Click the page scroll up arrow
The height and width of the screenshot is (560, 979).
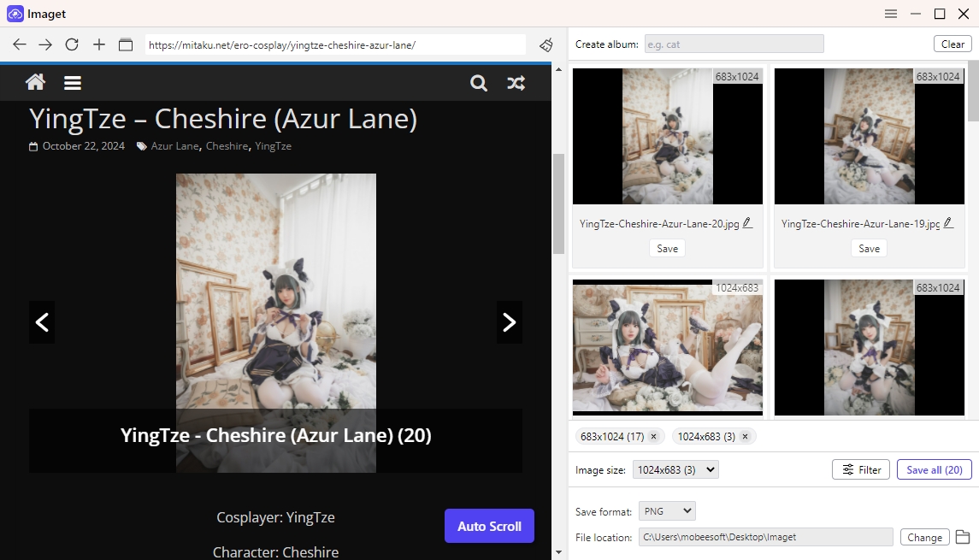(558, 69)
